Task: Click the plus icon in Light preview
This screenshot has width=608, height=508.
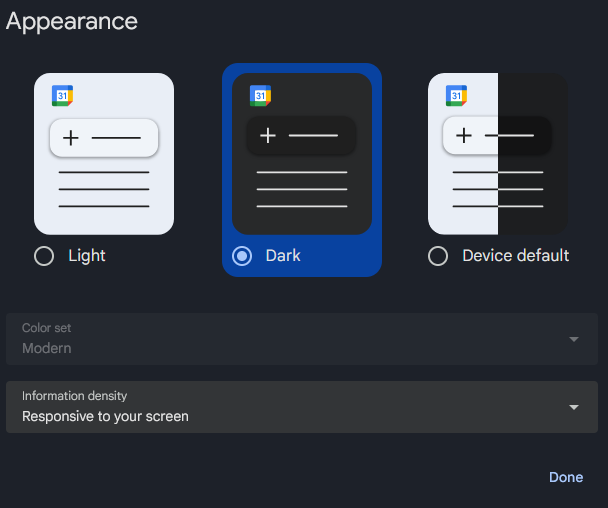Action: tap(71, 138)
